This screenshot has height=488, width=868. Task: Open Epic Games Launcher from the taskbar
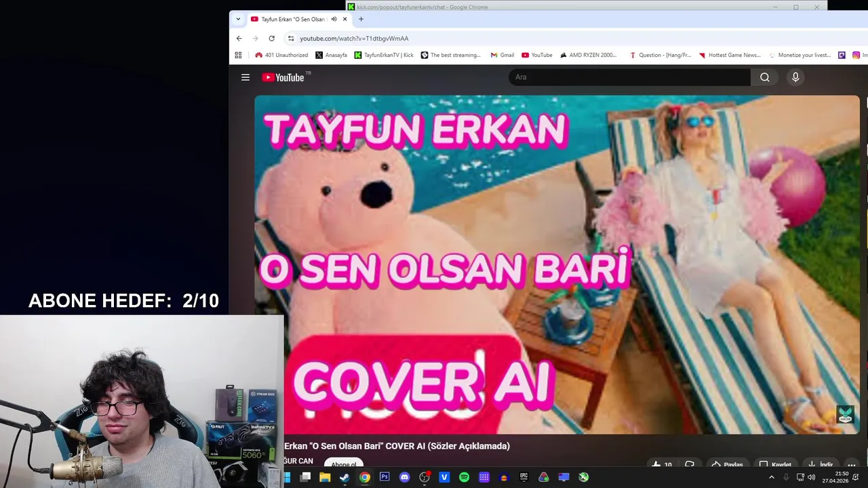(524, 477)
